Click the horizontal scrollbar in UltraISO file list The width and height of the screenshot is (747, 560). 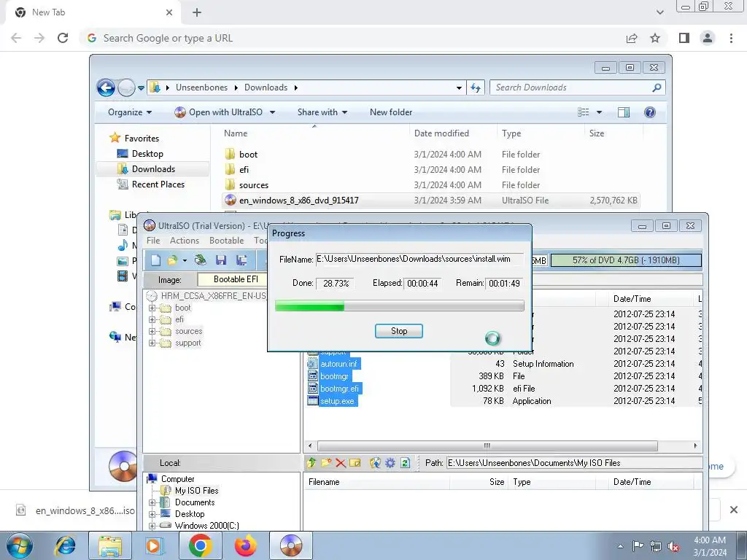[x=487, y=446]
